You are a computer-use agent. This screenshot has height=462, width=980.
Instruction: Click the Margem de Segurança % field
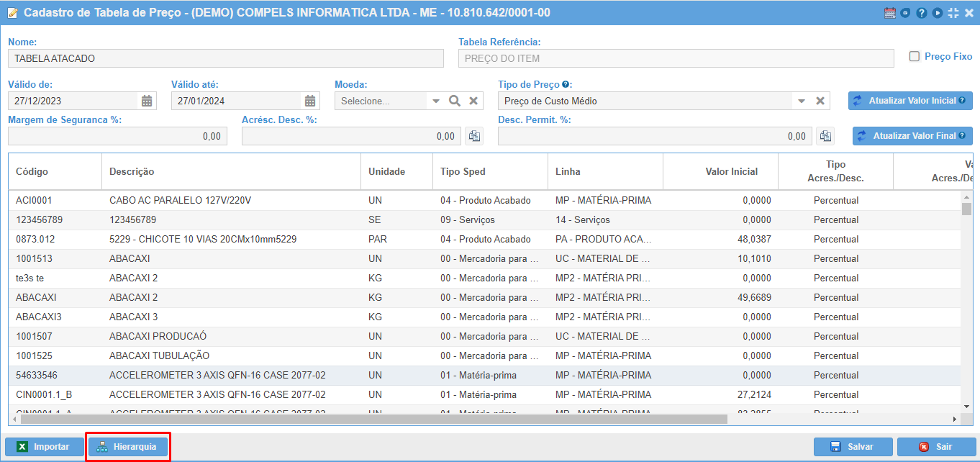click(x=117, y=136)
